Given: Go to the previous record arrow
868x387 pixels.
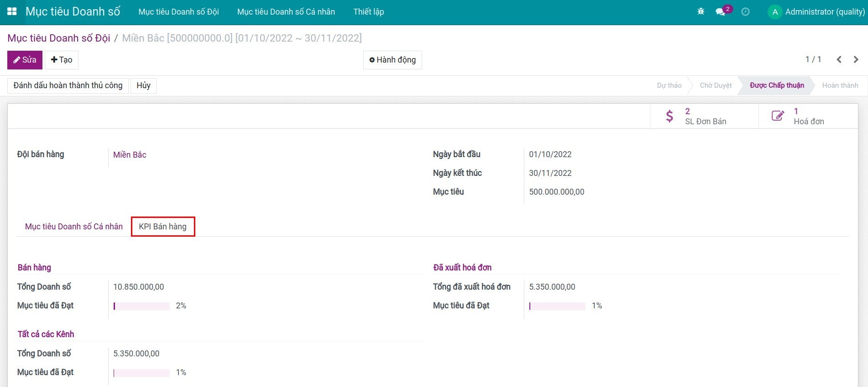Looking at the screenshot, I should [x=839, y=59].
